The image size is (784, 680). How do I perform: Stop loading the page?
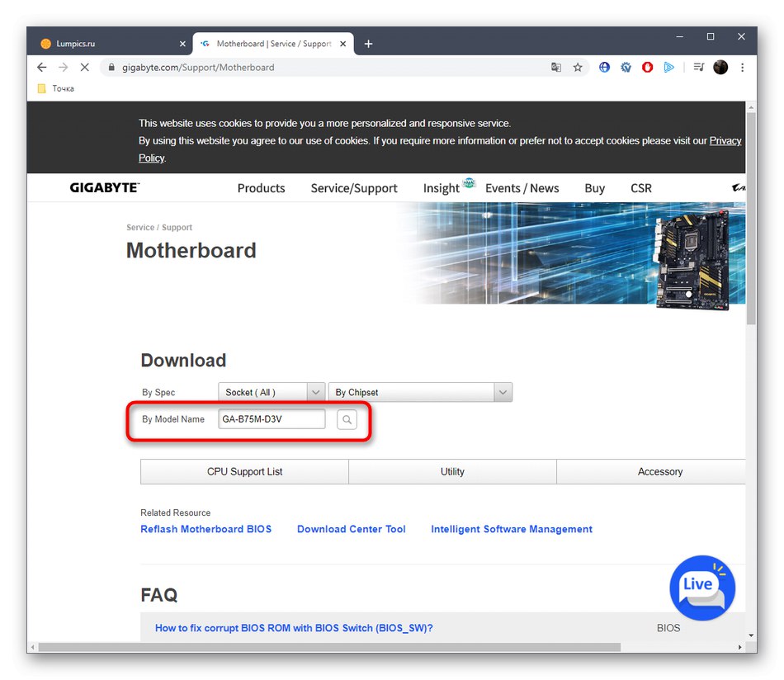coord(84,67)
